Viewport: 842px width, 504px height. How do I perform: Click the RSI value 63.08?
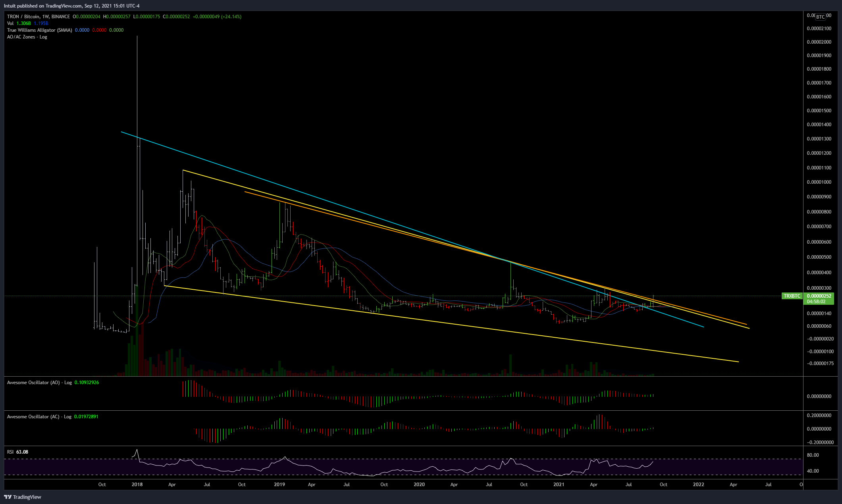click(22, 452)
